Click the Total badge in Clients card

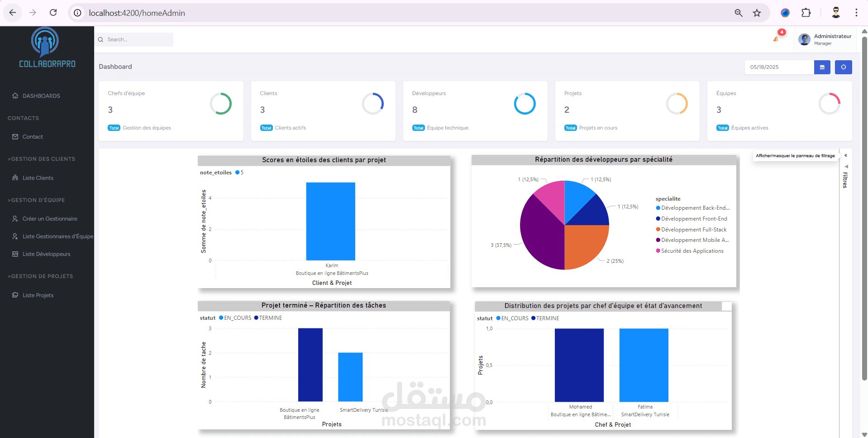(x=267, y=128)
